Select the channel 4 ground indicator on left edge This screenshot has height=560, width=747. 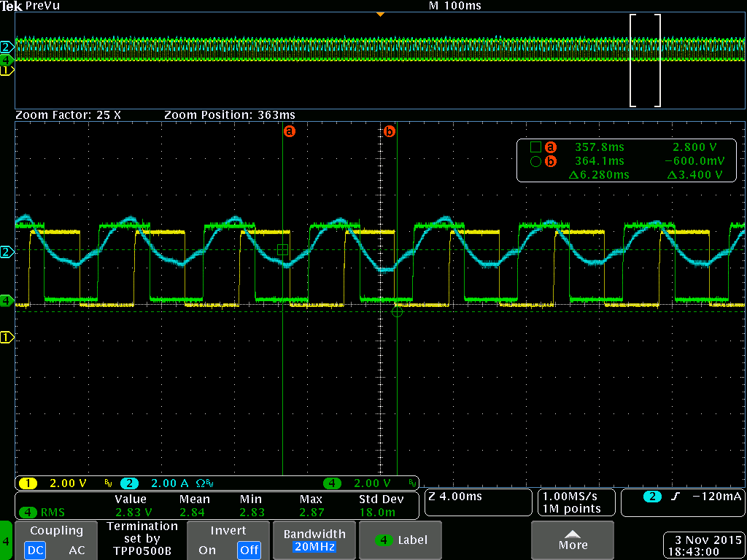(6, 300)
